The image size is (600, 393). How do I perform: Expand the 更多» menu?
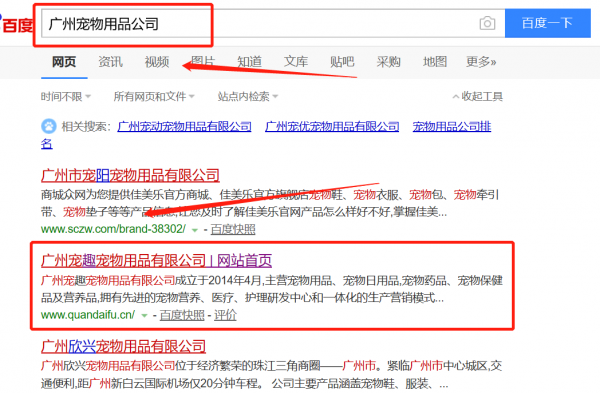[x=481, y=62]
